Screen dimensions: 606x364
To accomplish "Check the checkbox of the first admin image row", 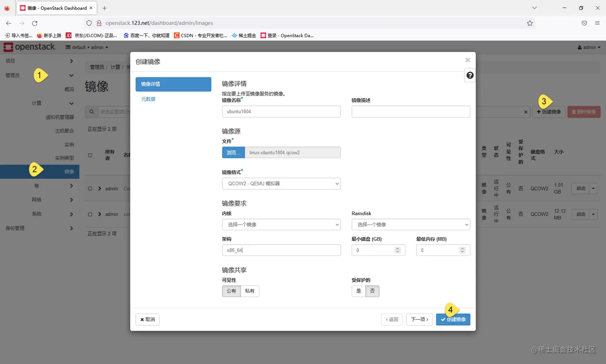I will click(90, 188).
